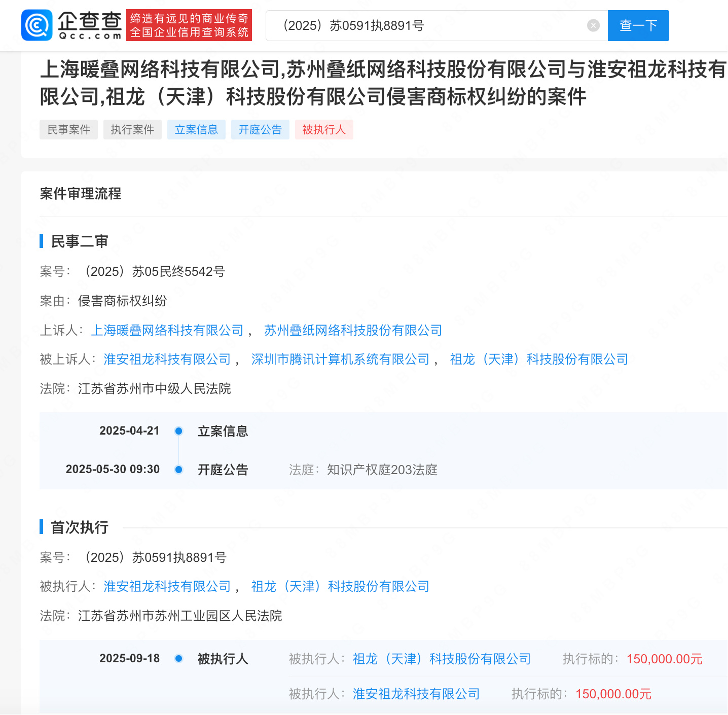Click the 开庭公告 timeline dot
This screenshot has height=715, width=728.
pyautogui.click(x=178, y=470)
